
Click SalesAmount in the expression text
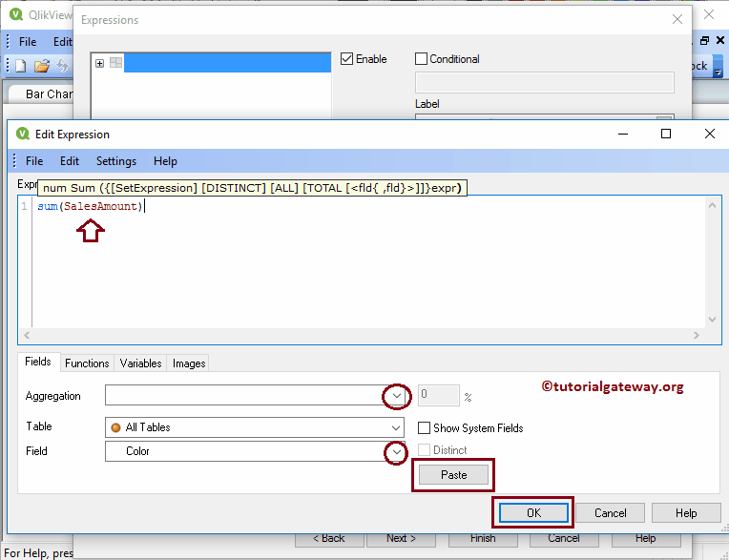point(100,206)
